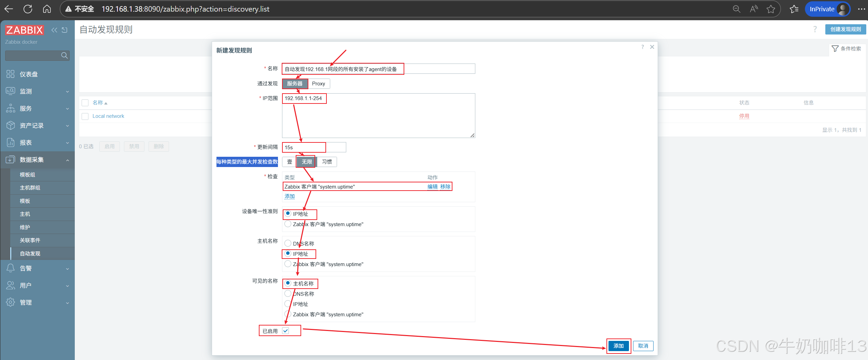
Task: Hide sidebar using the arrow-box icon
Action: (x=65, y=30)
